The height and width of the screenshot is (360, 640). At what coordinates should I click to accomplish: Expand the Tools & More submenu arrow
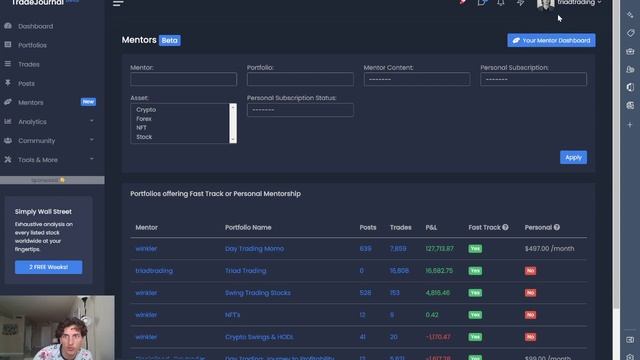[x=91, y=159]
